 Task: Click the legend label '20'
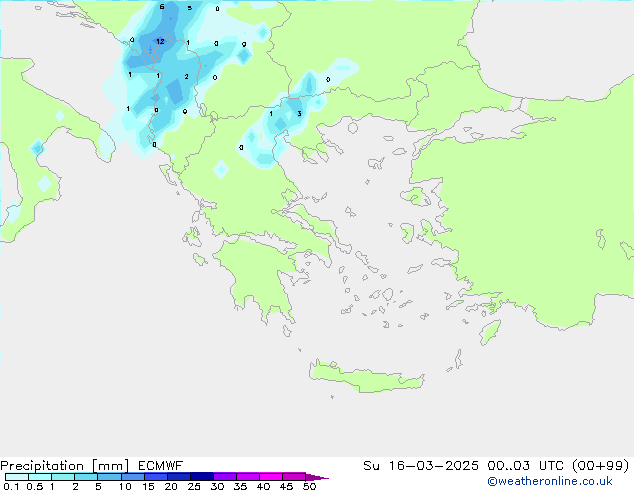pyautogui.click(x=171, y=486)
